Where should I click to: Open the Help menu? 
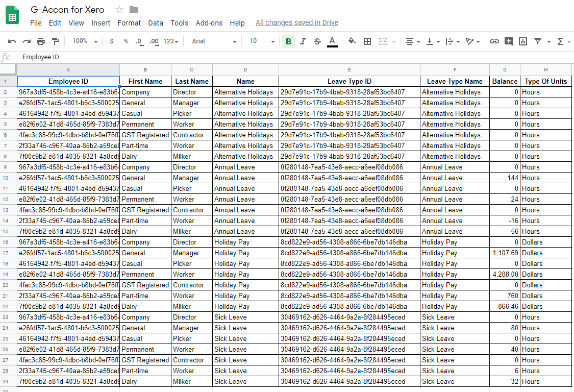[x=237, y=23]
